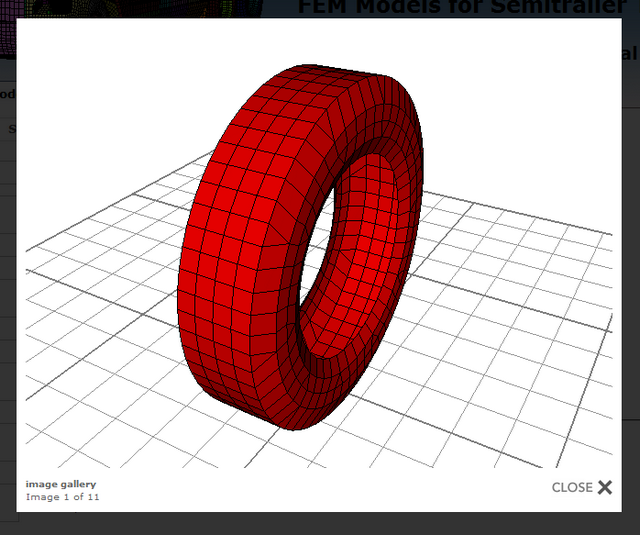Click the CLOSE text label

pyautogui.click(x=572, y=488)
